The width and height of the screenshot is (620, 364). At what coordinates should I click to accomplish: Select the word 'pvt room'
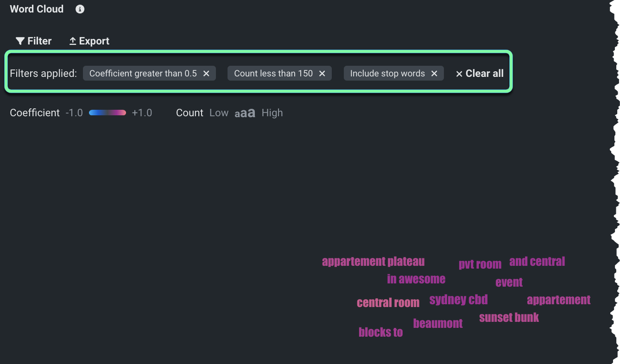coord(480,264)
